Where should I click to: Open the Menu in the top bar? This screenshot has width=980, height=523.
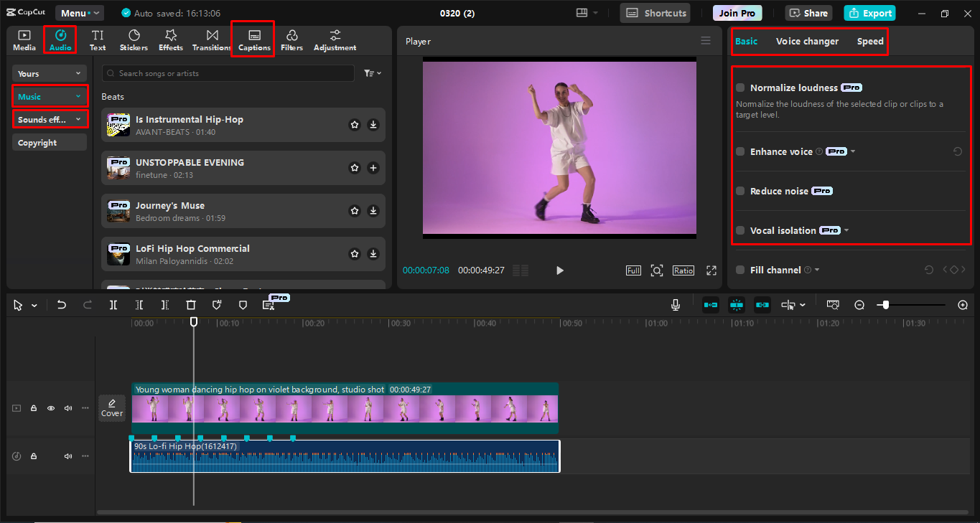pos(79,12)
